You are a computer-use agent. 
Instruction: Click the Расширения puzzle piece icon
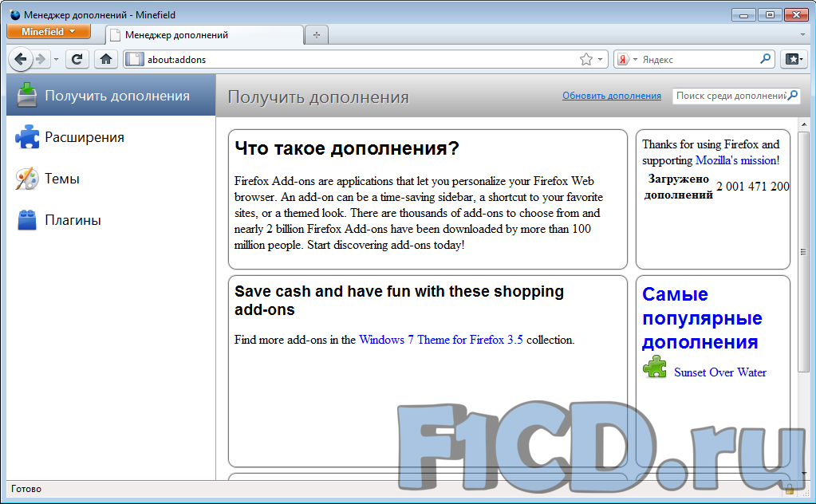tap(27, 137)
